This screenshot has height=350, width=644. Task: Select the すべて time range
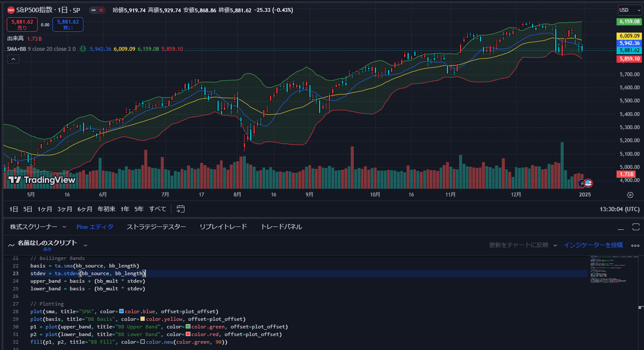click(x=158, y=209)
